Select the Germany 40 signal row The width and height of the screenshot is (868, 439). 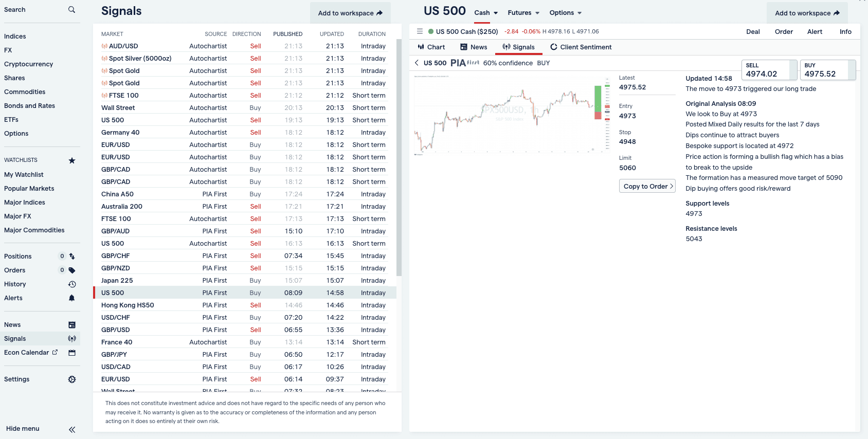click(245, 133)
